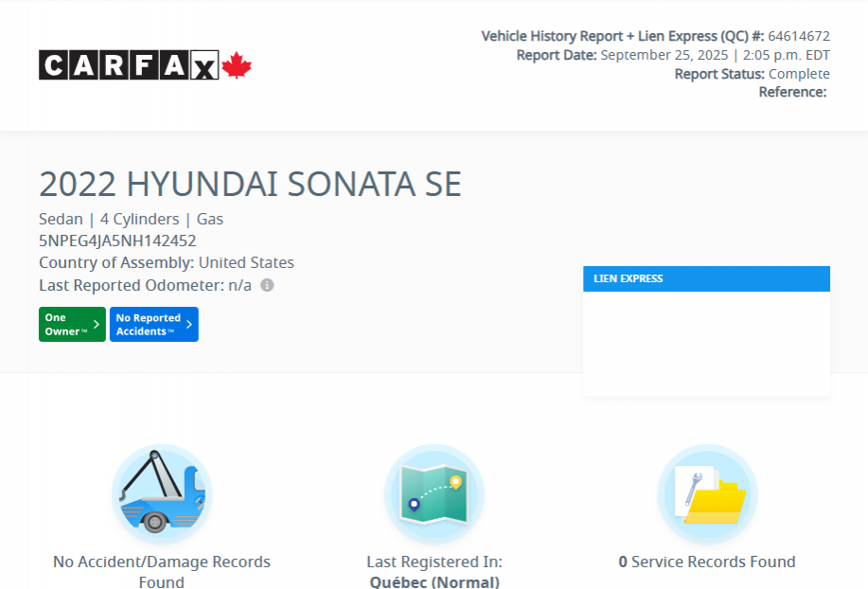Click the service records folder icon
Image resolution: width=868 pixels, height=589 pixels.
707,494
